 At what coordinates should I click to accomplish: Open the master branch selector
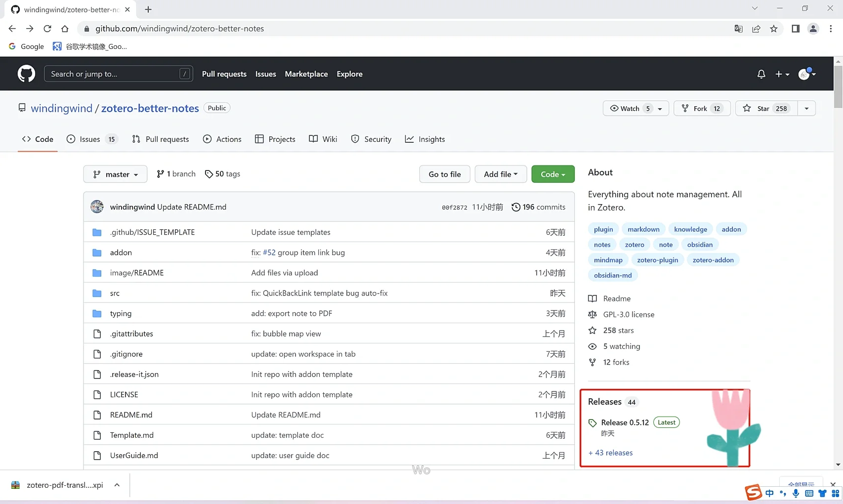click(x=115, y=174)
